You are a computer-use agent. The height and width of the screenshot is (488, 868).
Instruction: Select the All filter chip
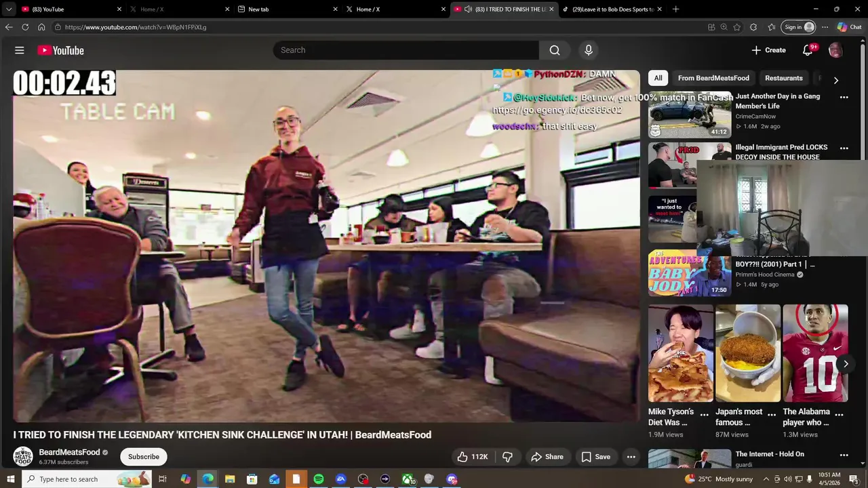(x=658, y=78)
